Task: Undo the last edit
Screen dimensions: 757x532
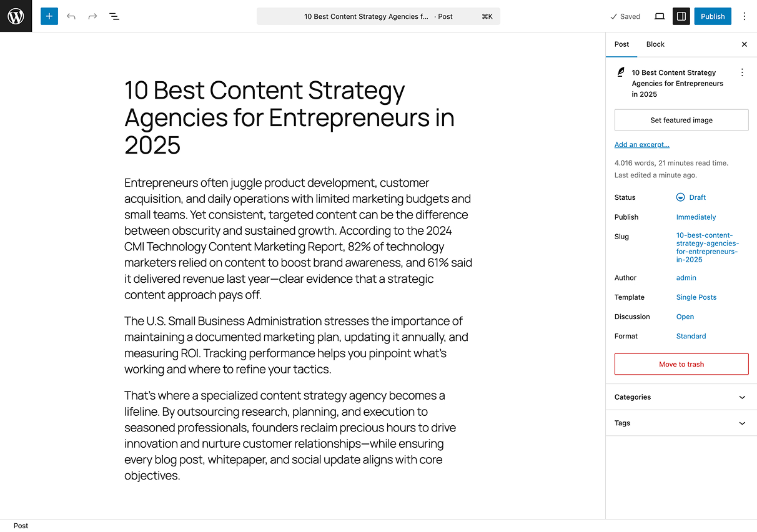Action: point(71,16)
